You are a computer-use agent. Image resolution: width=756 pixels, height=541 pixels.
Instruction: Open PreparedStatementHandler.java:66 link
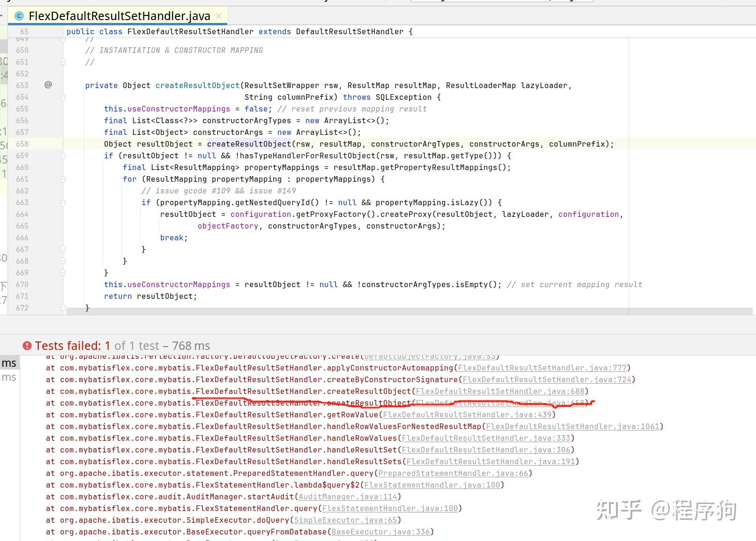[453, 473]
